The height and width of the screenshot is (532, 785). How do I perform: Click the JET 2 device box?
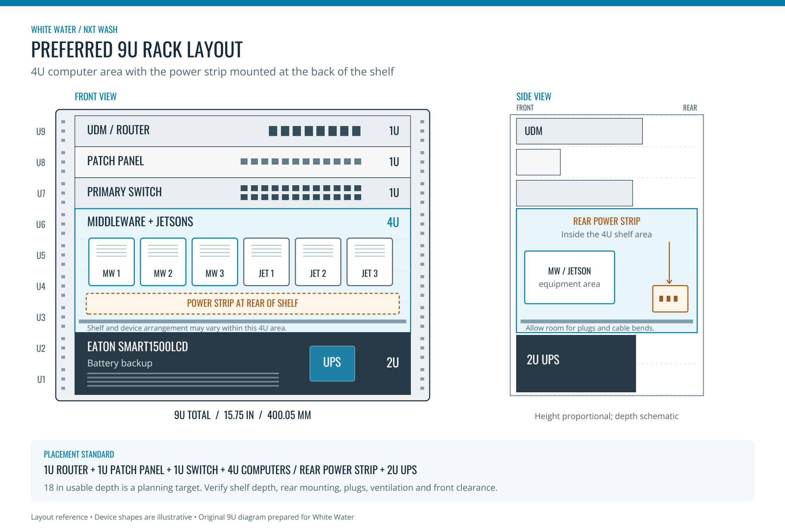click(x=318, y=262)
